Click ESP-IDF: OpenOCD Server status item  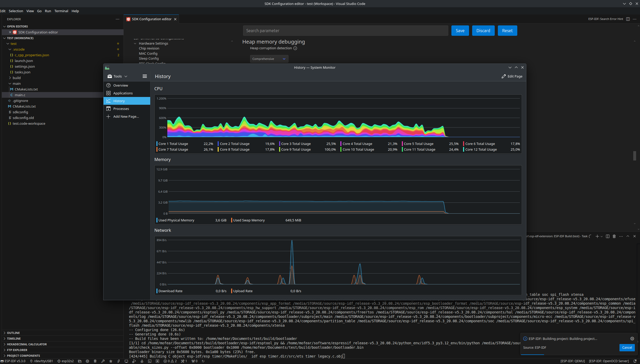click(609, 361)
